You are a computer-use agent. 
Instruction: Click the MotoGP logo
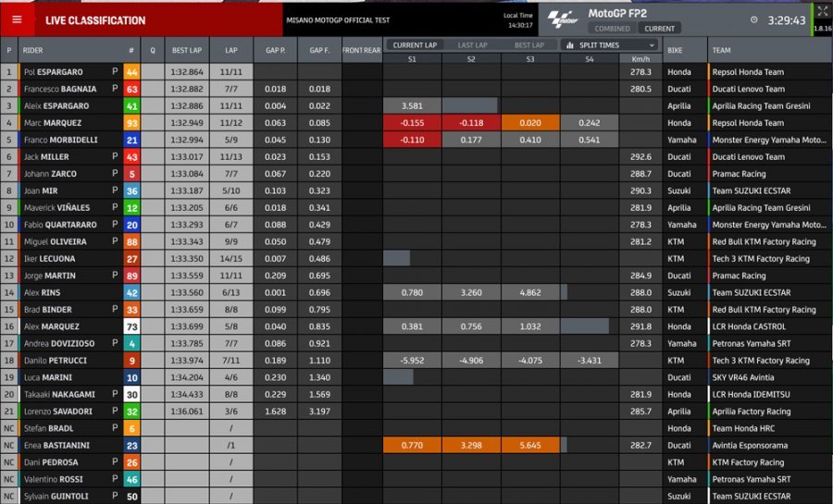click(x=563, y=19)
